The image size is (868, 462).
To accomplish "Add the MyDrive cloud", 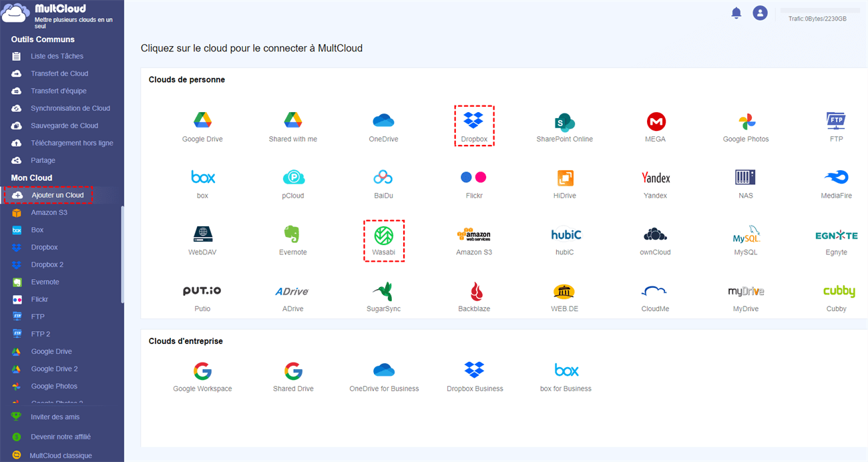I will pos(746,291).
